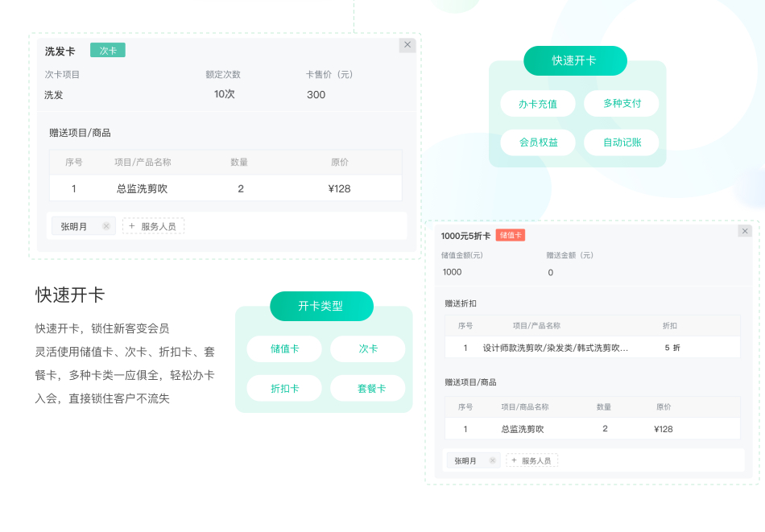Choose 折扣卡 card type
765x532 pixels.
pyautogui.click(x=284, y=388)
